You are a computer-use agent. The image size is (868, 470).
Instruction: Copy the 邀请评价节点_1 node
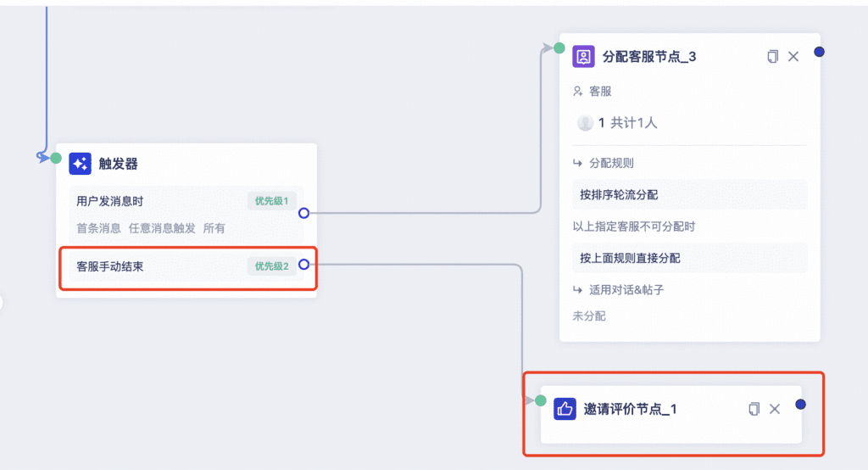(x=754, y=409)
